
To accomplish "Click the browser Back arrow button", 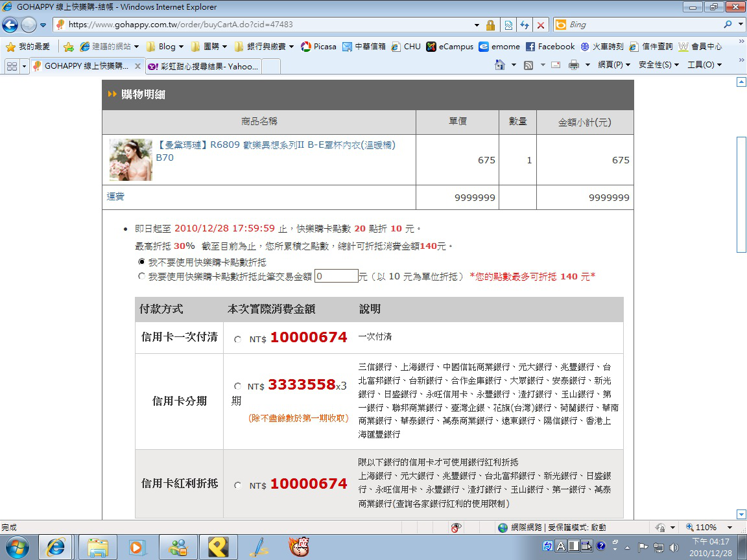I will point(10,25).
